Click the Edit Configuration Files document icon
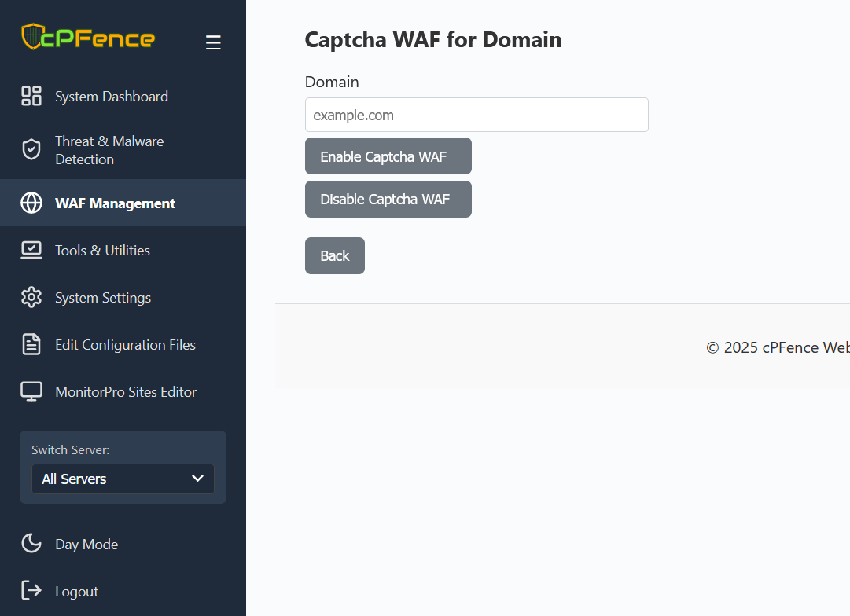850x616 pixels. tap(31, 345)
